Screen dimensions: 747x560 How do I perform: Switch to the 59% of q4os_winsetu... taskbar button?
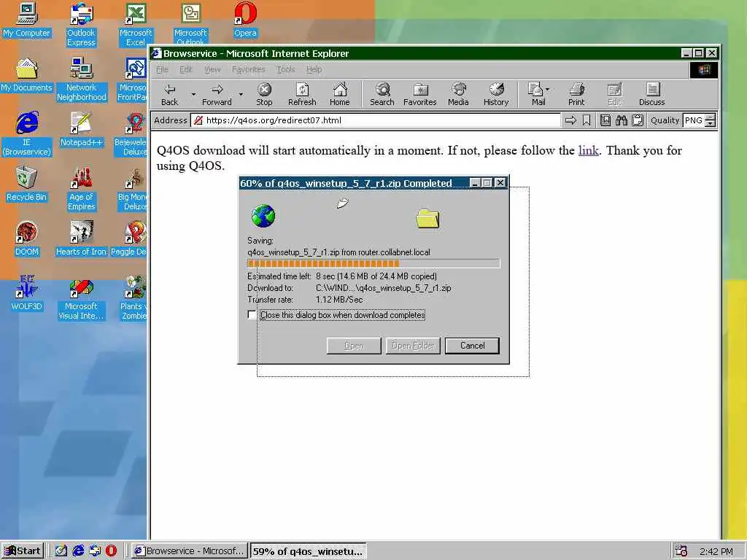click(308, 551)
